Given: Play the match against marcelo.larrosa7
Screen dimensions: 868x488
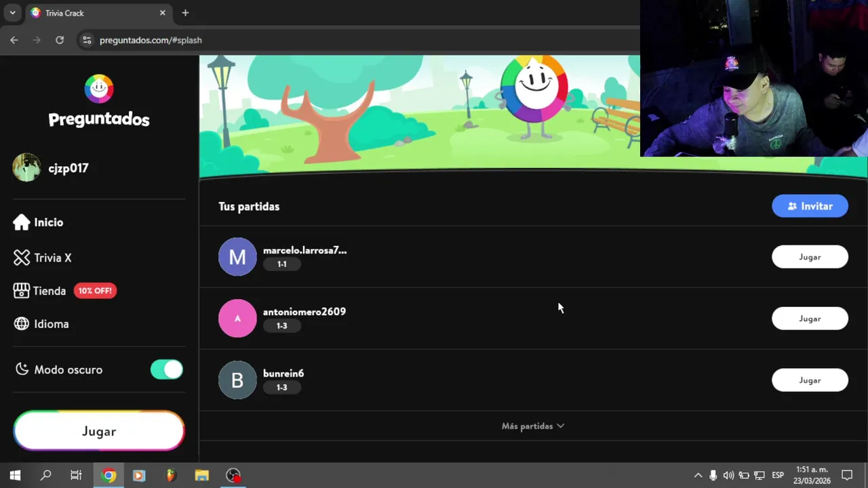Looking at the screenshot, I should [810, 257].
